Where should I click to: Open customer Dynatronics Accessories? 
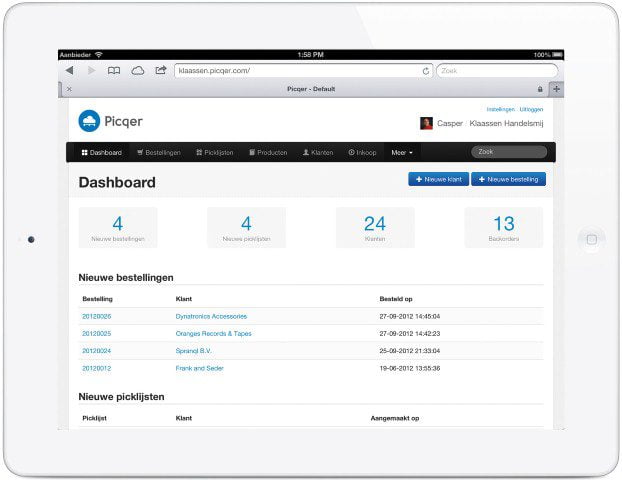211,316
